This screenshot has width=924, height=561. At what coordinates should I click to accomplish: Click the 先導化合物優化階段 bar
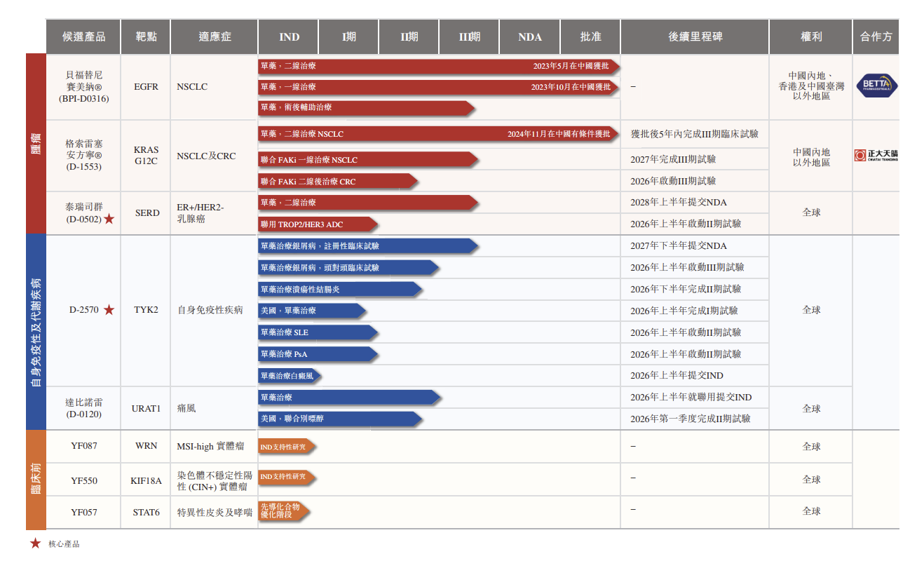pyautogui.click(x=285, y=511)
